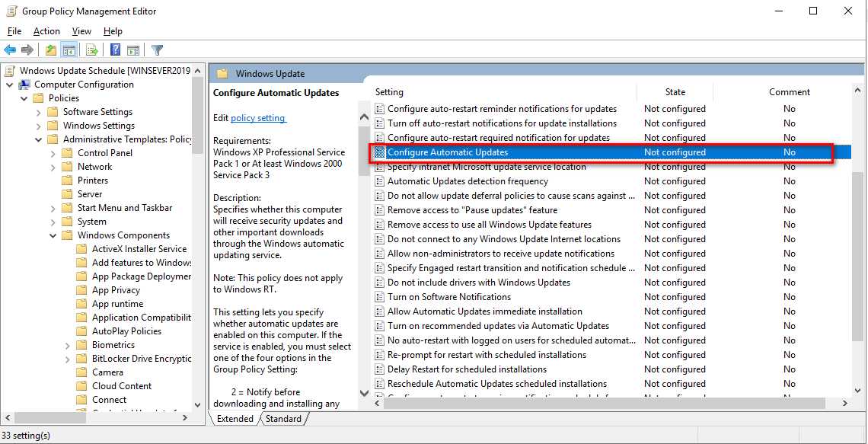Expand the Biometrics tree node
868x444 pixels.
68,346
